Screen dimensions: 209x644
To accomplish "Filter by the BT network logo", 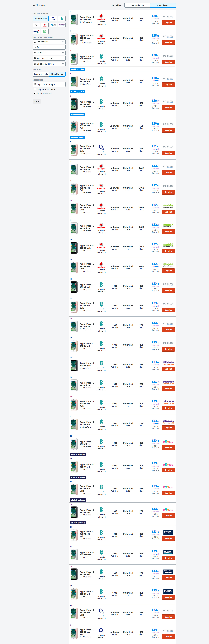I will (36, 32).
